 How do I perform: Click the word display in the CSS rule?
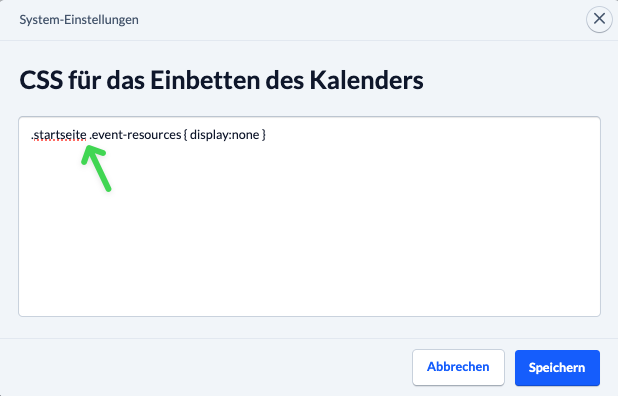click(209, 135)
